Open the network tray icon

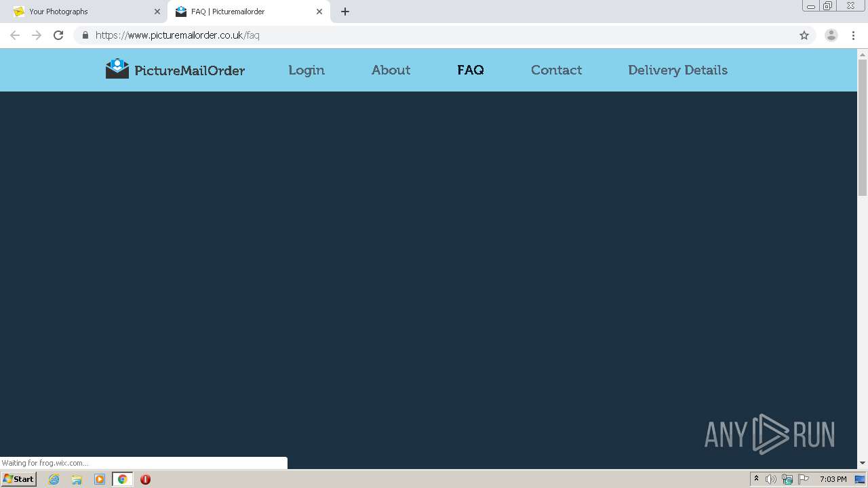(x=787, y=479)
